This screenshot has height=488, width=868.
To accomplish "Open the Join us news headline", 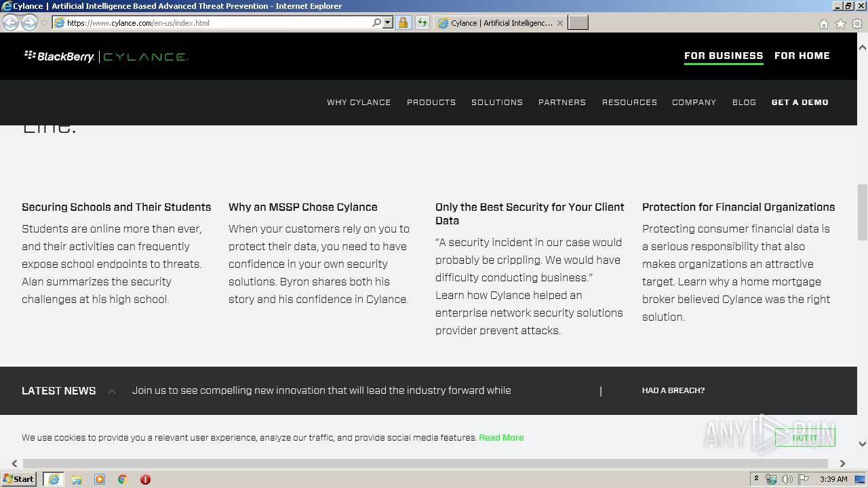I will coord(321,390).
